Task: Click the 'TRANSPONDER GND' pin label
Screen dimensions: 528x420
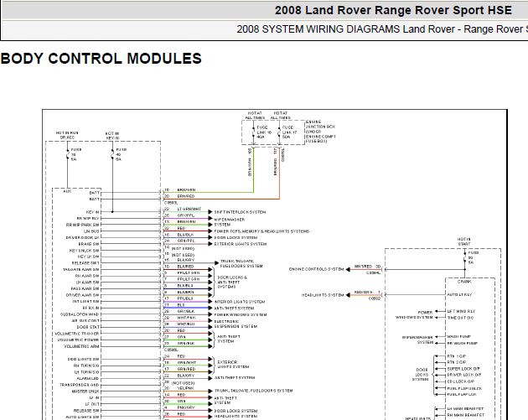Action: pyautogui.click(x=80, y=385)
